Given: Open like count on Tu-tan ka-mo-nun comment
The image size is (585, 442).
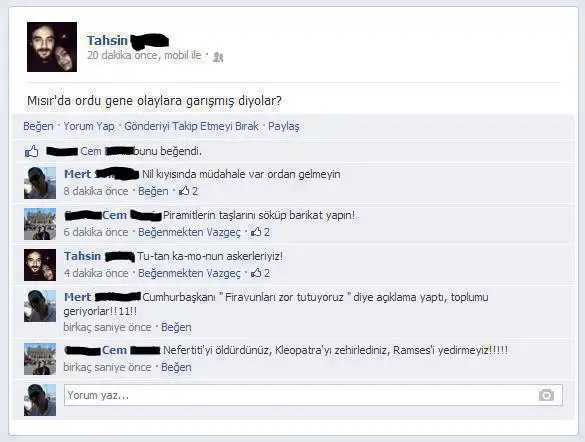Looking at the screenshot, I should tap(260, 273).
